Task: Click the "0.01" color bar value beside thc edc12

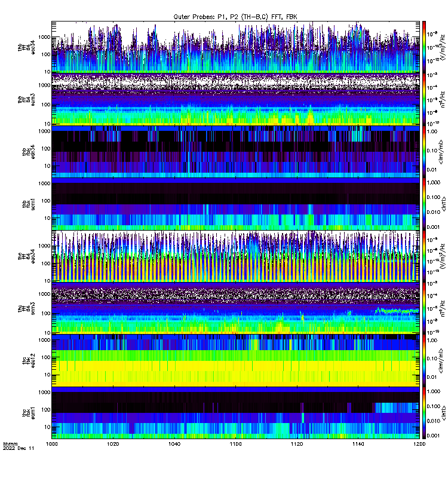Action: coord(432,377)
